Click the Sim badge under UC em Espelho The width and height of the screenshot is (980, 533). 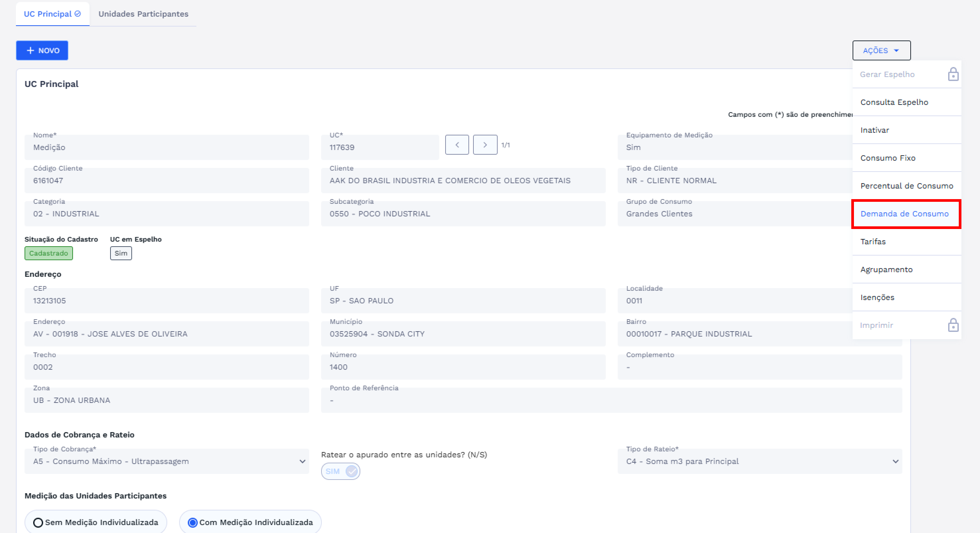click(x=121, y=253)
